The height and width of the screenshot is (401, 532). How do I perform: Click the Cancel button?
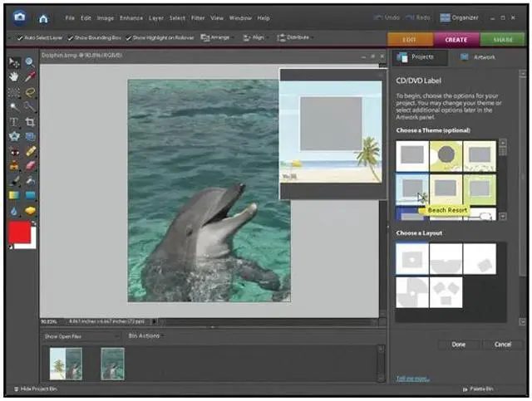click(502, 345)
